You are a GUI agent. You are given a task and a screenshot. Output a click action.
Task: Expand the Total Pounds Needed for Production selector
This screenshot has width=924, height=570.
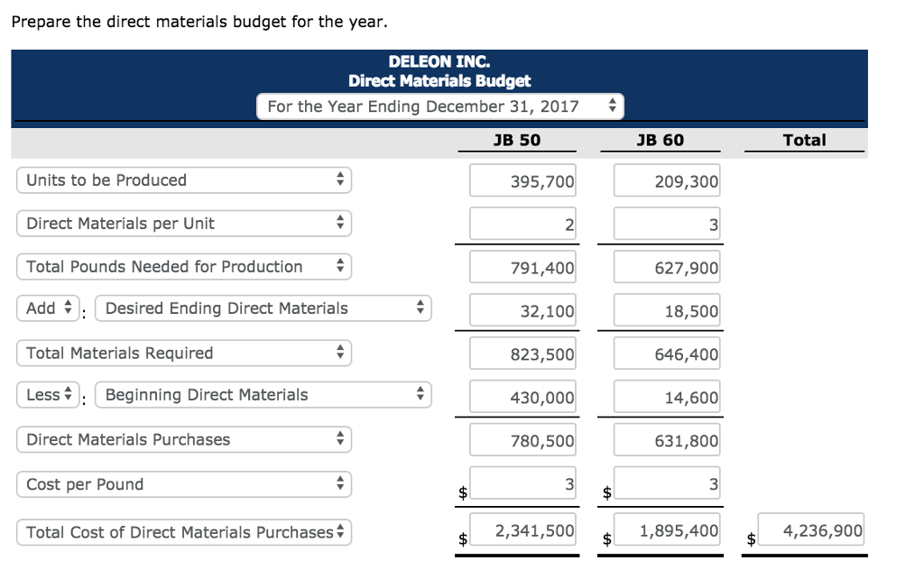(x=184, y=266)
